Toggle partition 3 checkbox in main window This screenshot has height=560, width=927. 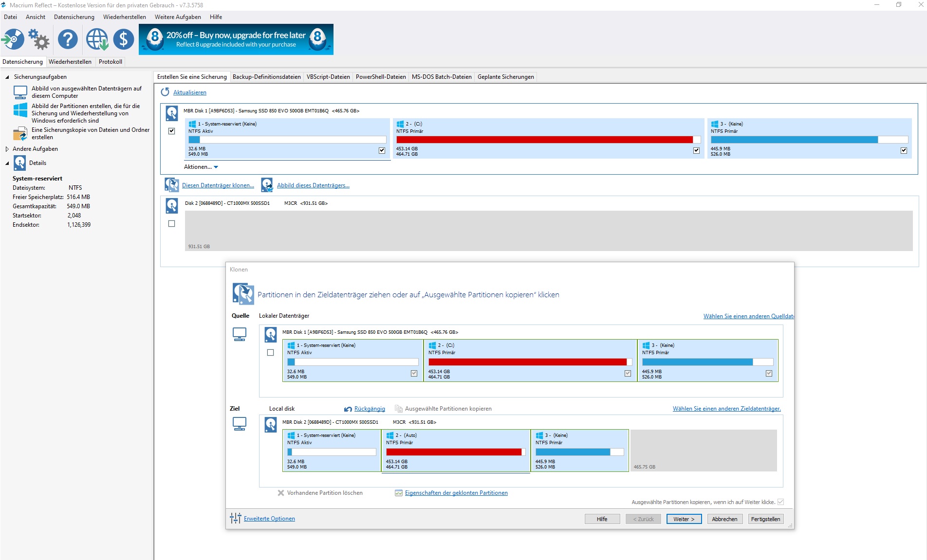coord(904,150)
